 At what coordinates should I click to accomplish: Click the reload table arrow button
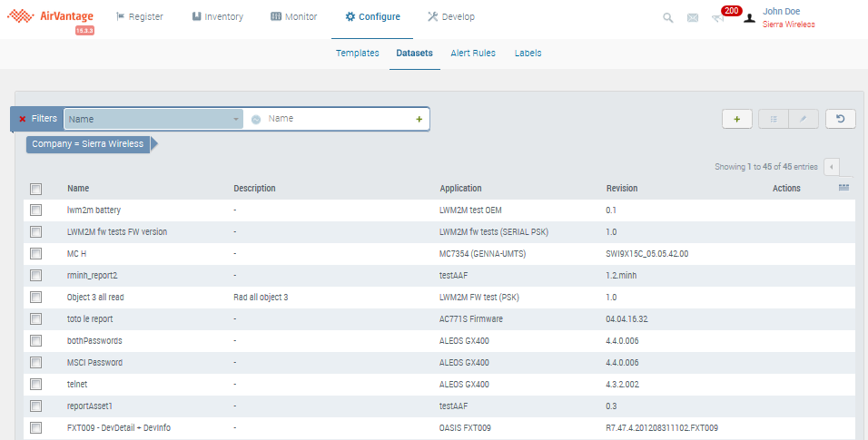pyautogui.click(x=840, y=119)
